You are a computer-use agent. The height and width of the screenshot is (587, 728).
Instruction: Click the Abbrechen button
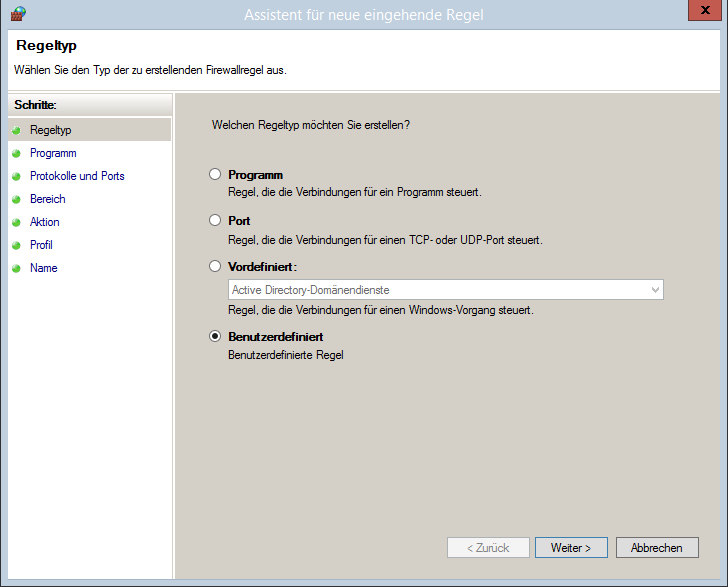click(657, 548)
